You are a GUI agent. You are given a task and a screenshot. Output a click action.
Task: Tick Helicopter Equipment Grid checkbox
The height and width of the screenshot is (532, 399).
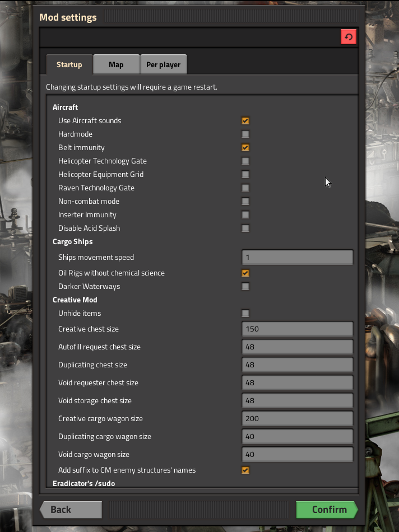pyautogui.click(x=245, y=174)
